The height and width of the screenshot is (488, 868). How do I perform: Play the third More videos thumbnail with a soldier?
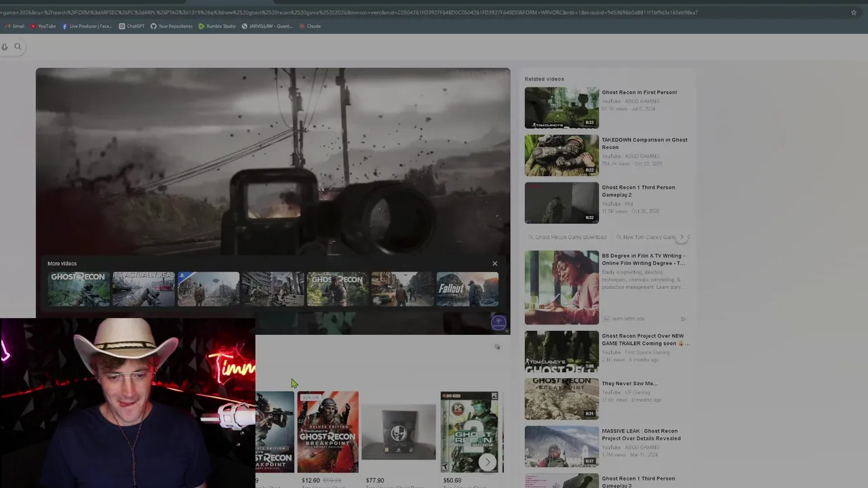point(208,289)
